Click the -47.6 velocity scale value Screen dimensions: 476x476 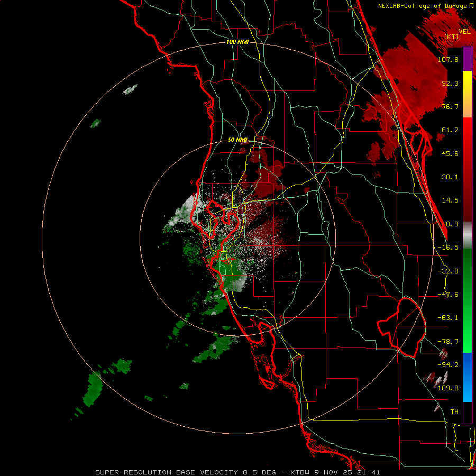(x=448, y=295)
